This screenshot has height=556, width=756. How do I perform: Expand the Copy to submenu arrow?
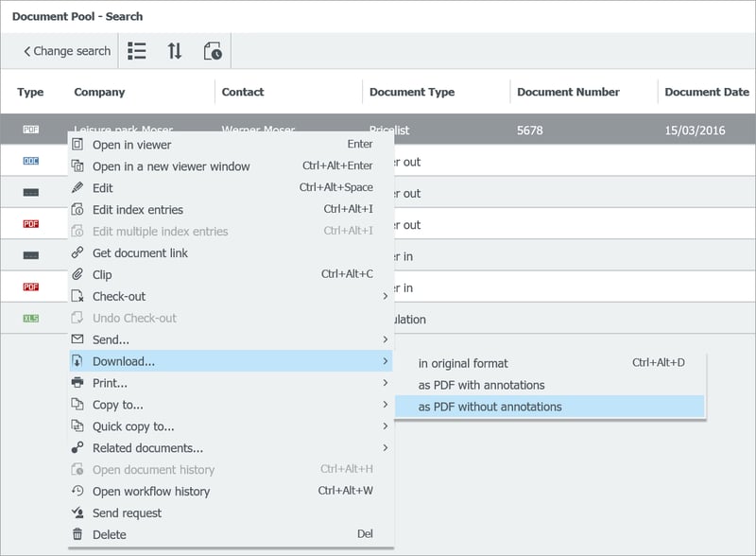(385, 405)
